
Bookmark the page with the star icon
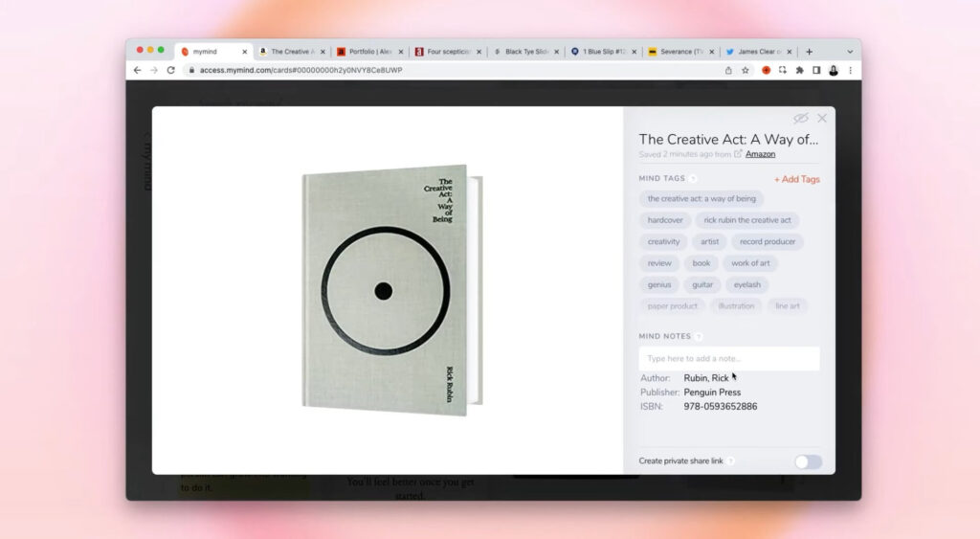coord(745,71)
